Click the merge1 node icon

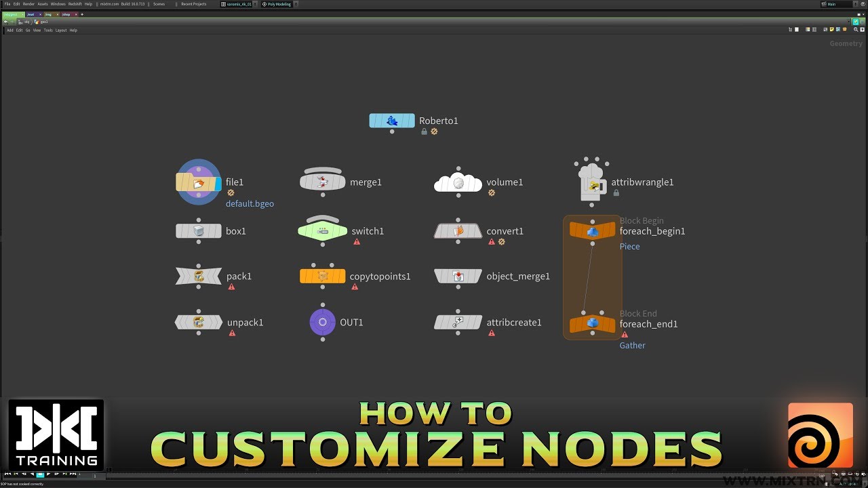pos(323,182)
